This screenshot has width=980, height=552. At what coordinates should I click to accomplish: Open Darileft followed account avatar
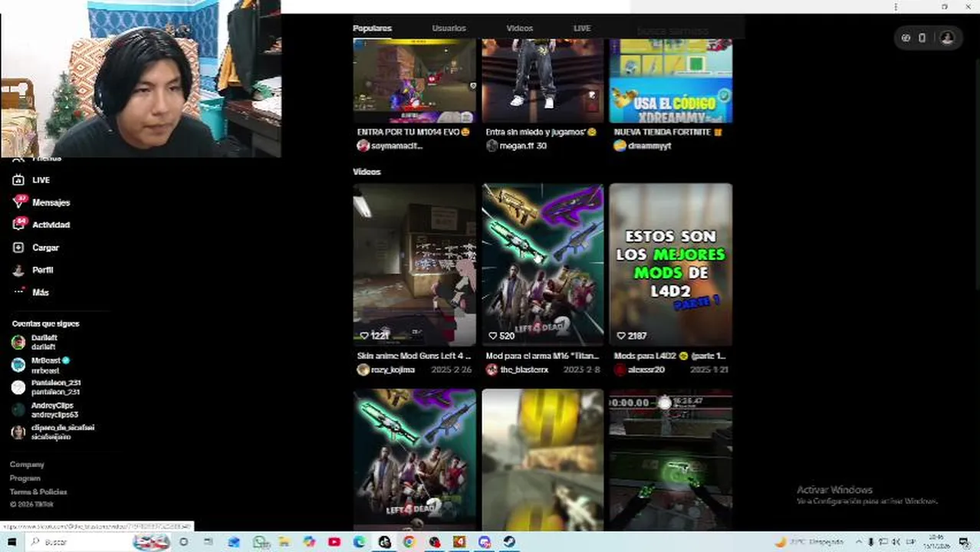point(18,343)
